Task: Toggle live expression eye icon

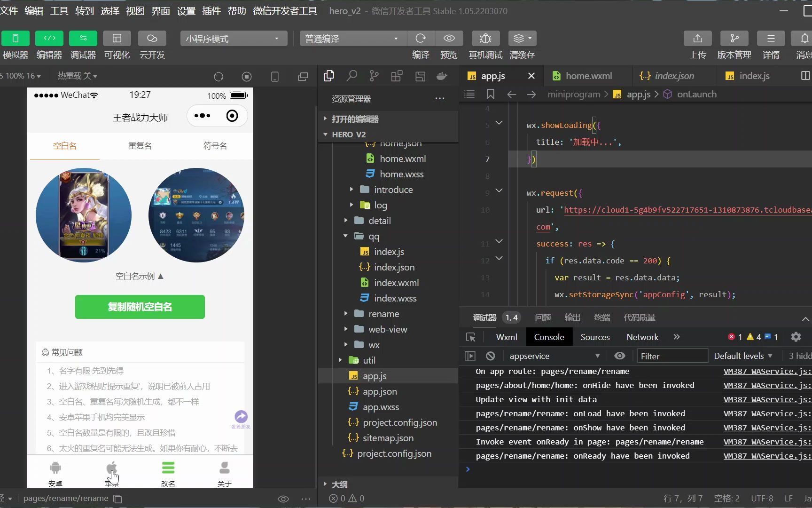Action: point(620,356)
